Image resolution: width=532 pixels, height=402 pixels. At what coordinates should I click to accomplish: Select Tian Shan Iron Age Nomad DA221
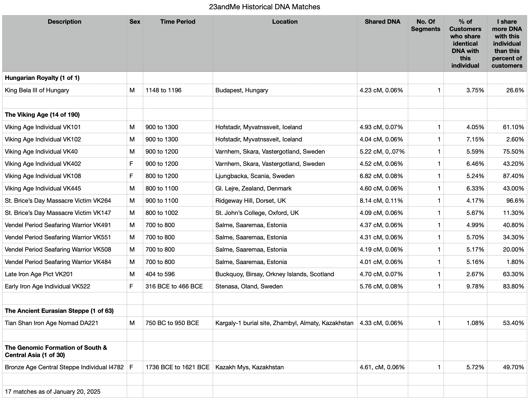point(52,323)
